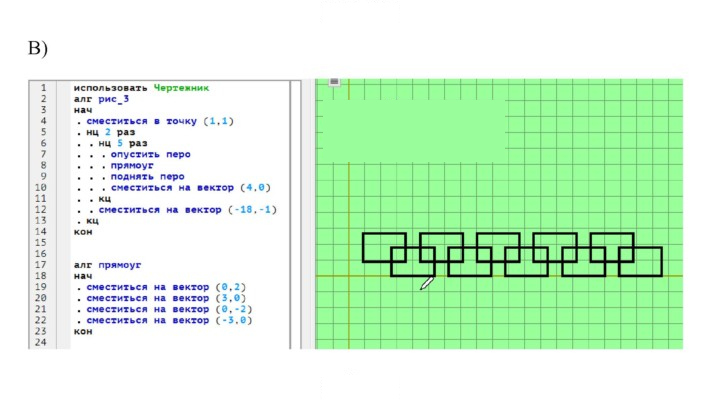
Task: Click 'сместиться на вектор (0,-2)' line
Action: click(169, 309)
